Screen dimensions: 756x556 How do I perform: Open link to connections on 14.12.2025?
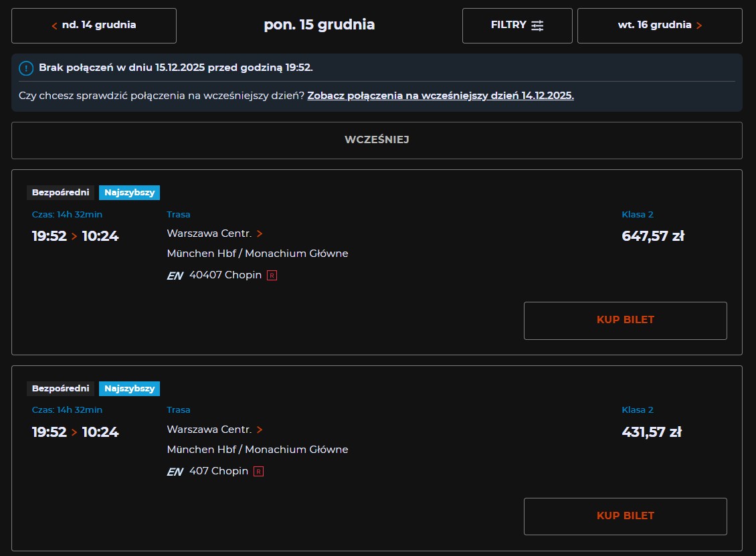(x=441, y=96)
